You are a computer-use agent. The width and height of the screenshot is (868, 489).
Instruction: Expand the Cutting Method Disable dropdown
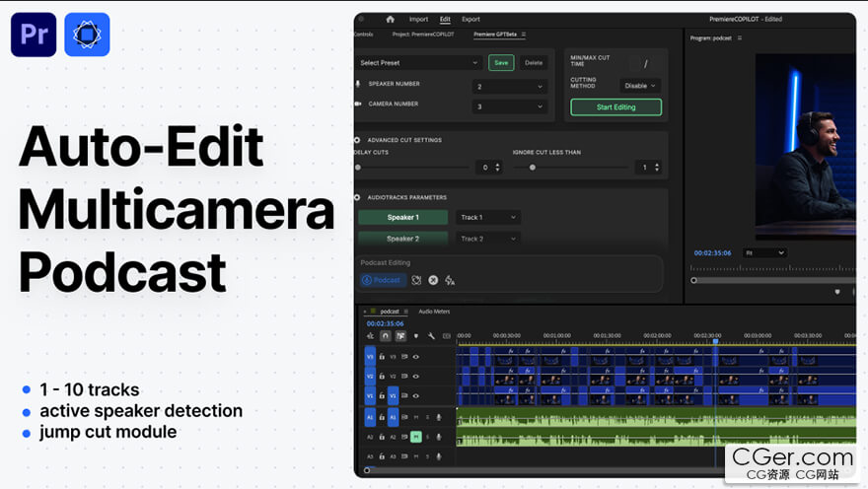(640, 86)
